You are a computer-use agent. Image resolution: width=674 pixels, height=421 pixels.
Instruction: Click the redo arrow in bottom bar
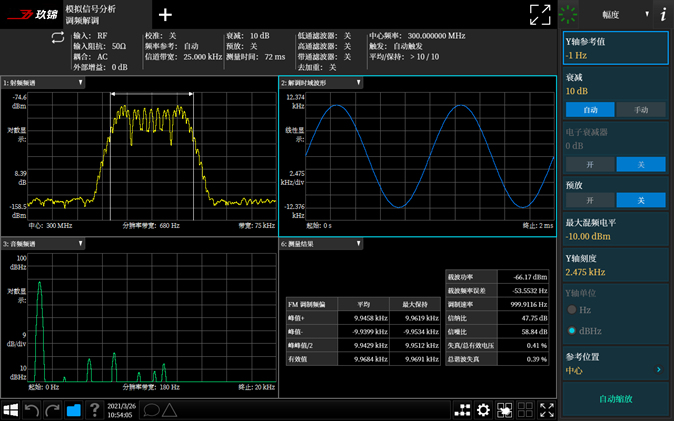52,410
